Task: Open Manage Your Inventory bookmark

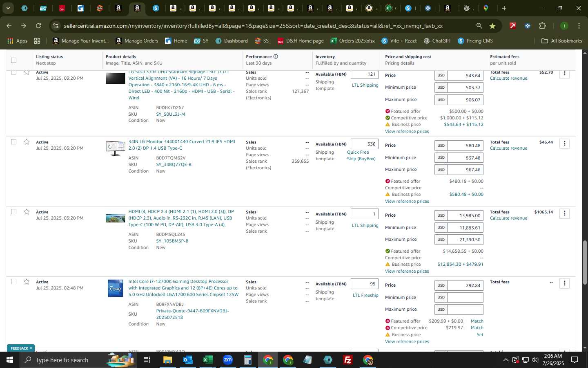Action: pos(80,41)
